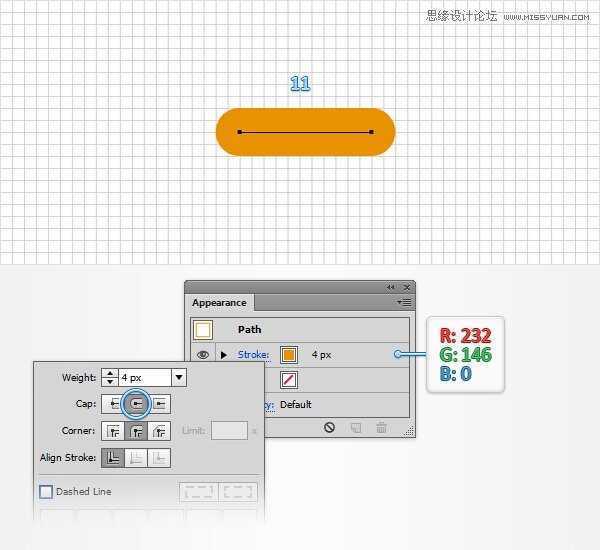Viewport: 600px width, 550px height.
Task: Click the Clear Appearance icon
Action: [x=329, y=427]
